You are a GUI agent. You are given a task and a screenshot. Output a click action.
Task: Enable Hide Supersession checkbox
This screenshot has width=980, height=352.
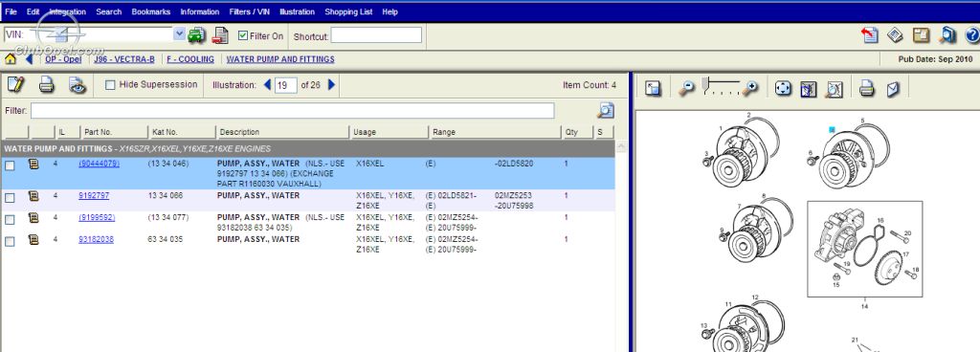tap(110, 85)
